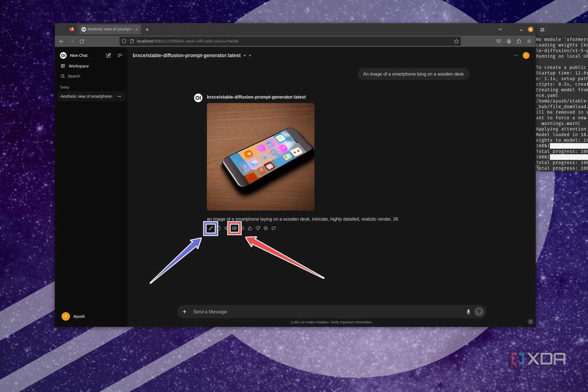Click the generated smartphone image

tap(261, 157)
